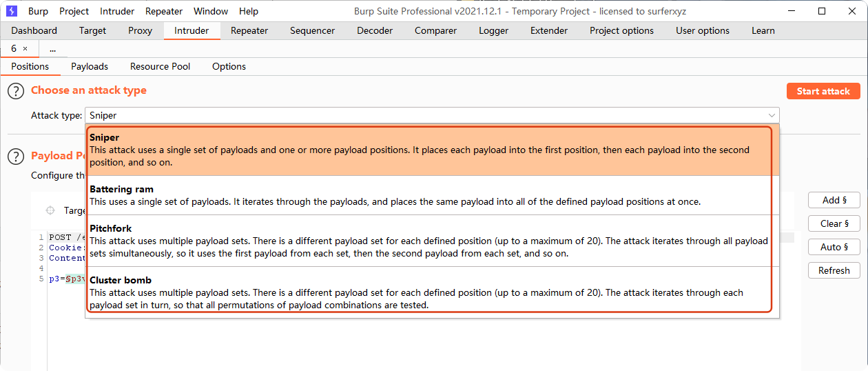The height and width of the screenshot is (371, 868).
Task: Open help icon beside Payload Positions heading
Action: pyautogui.click(x=15, y=157)
